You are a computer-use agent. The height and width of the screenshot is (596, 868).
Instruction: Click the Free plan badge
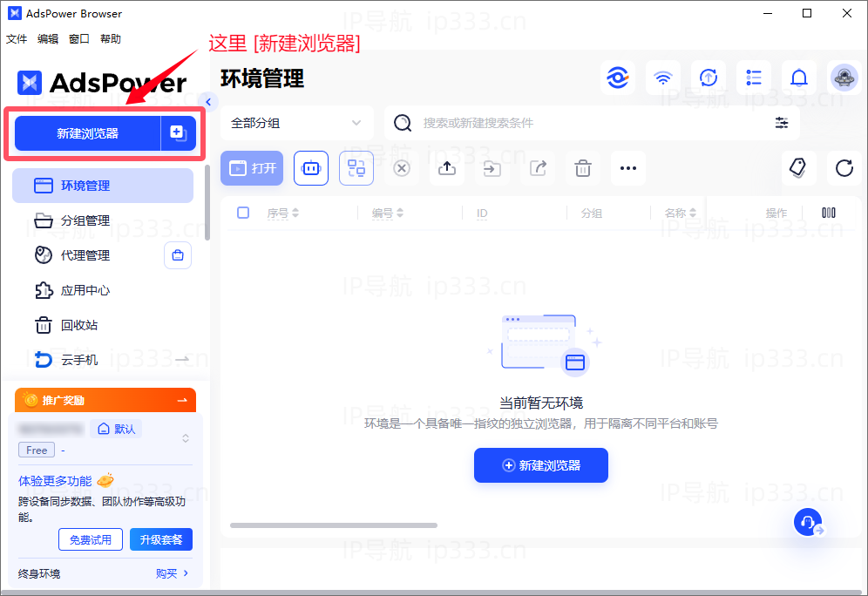pos(37,450)
